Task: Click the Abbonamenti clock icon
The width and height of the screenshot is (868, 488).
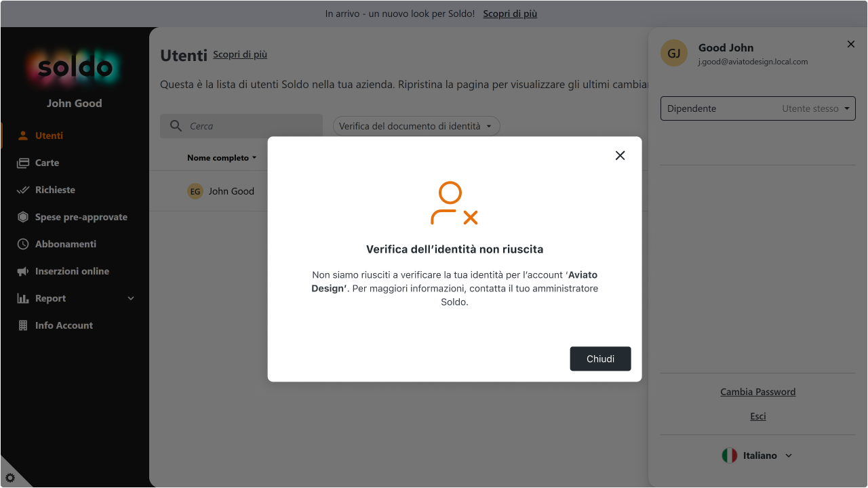Action: coord(23,244)
